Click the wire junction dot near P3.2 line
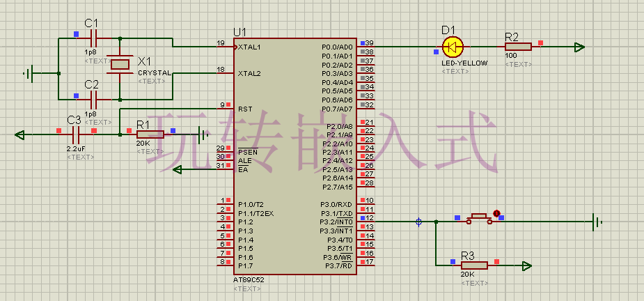This screenshot has height=301, width=644. coord(436,222)
